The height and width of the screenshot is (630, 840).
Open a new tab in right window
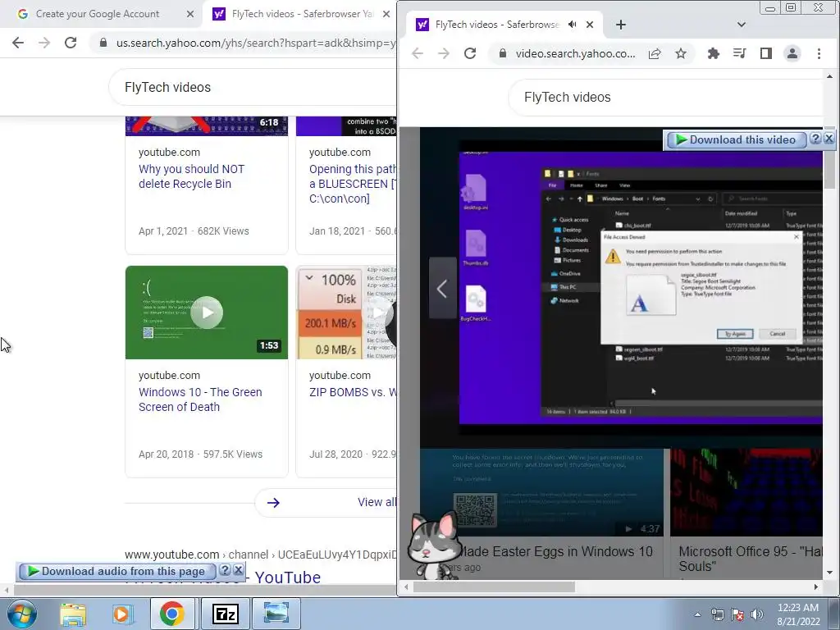click(620, 25)
